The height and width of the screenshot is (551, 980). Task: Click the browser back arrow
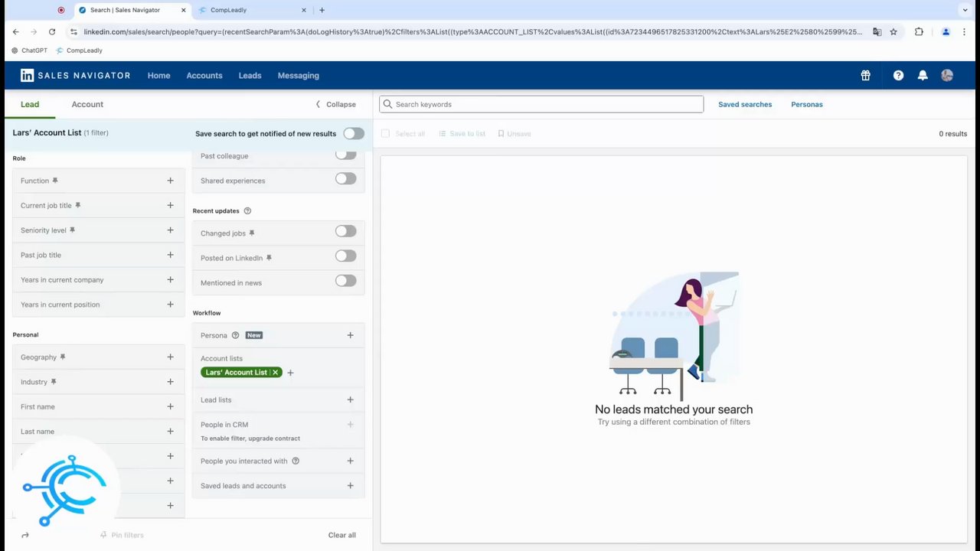[x=15, y=31]
